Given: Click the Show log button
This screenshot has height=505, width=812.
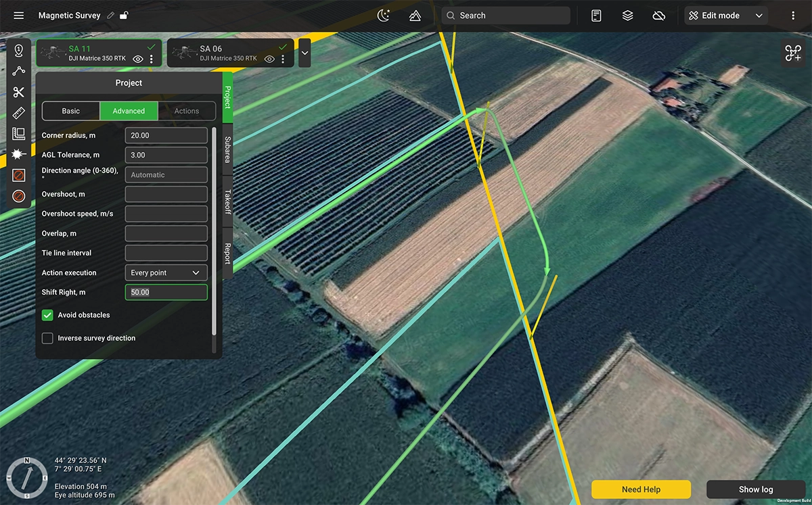Looking at the screenshot, I should 756,489.
